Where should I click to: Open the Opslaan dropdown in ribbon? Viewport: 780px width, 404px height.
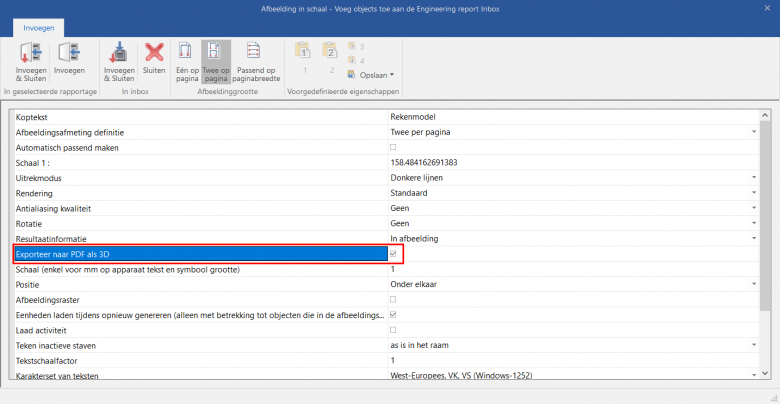click(371, 75)
